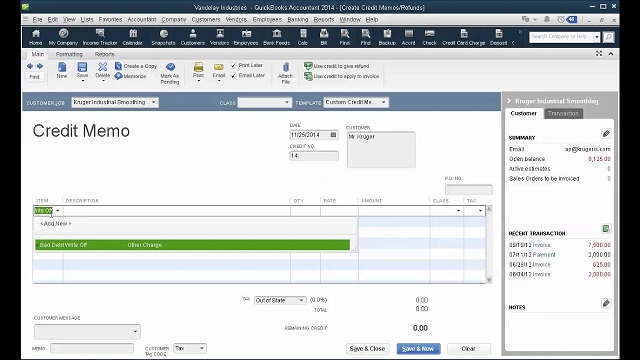Switch to the Transaction tab in side panel
The width and height of the screenshot is (640, 360).
563,113
